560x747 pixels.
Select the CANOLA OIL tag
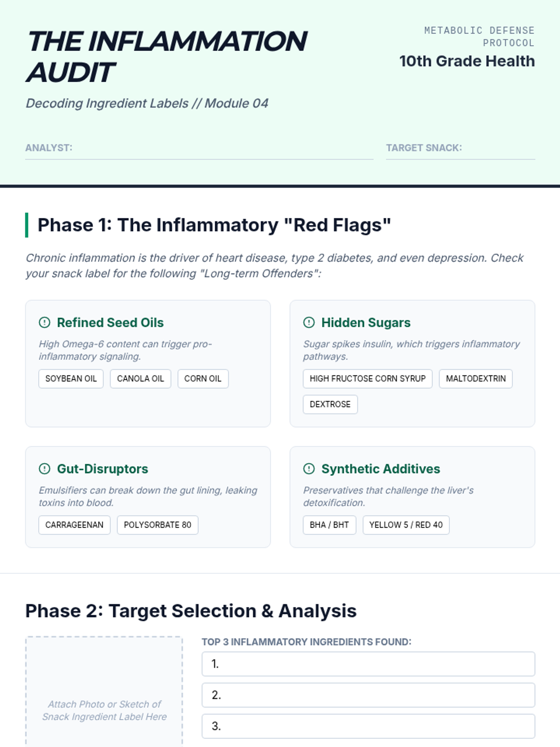point(140,379)
